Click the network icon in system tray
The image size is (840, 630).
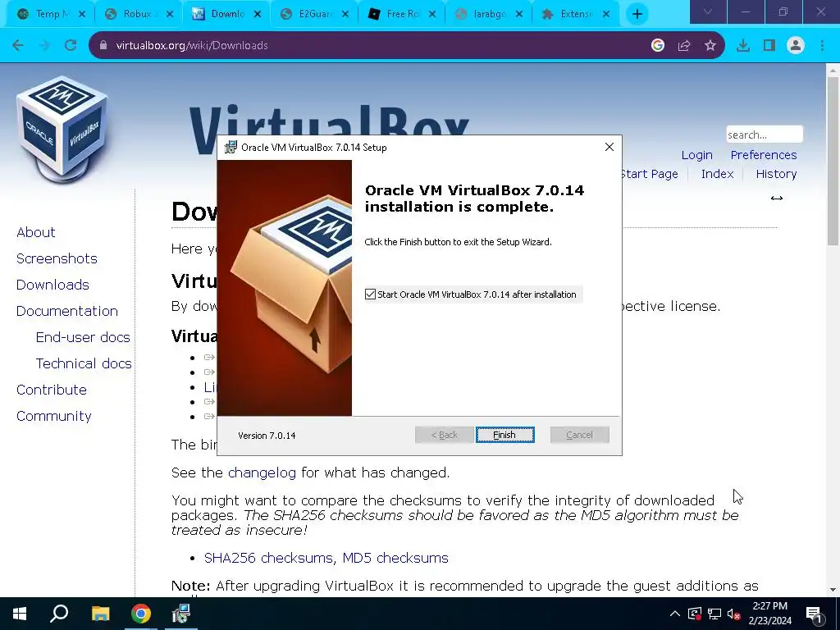(714, 614)
